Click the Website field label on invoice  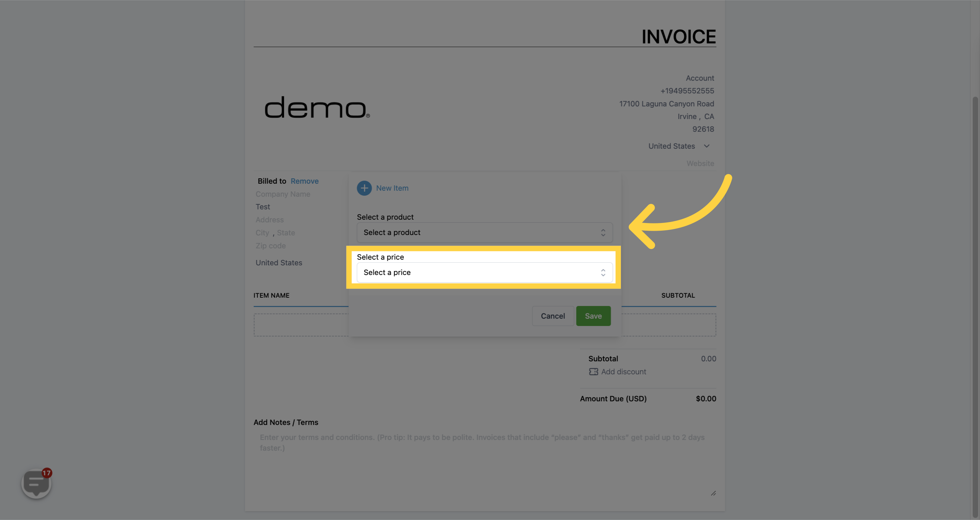(700, 163)
